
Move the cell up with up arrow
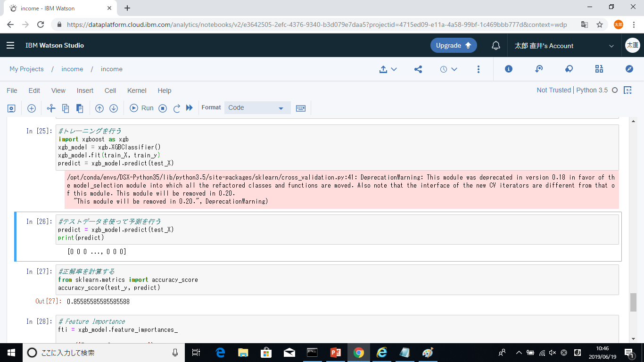tap(99, 108)
